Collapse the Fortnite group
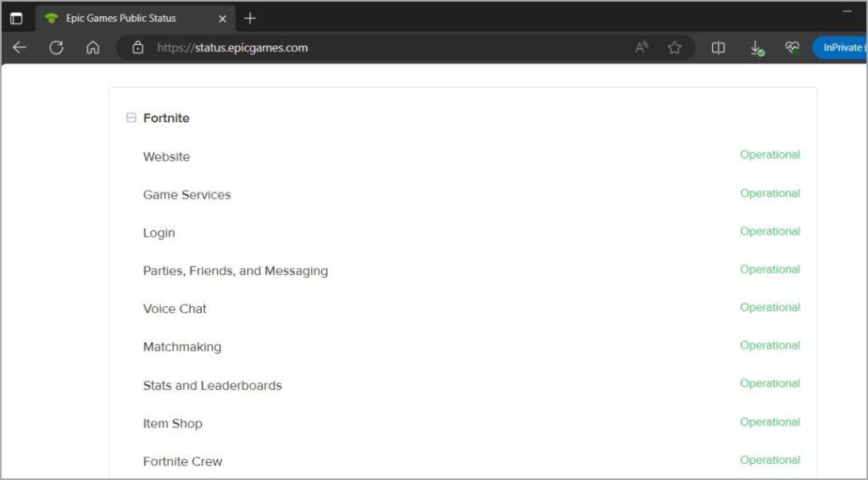The image size is (868, 480). pyautogui.click(x=131, y=117)
